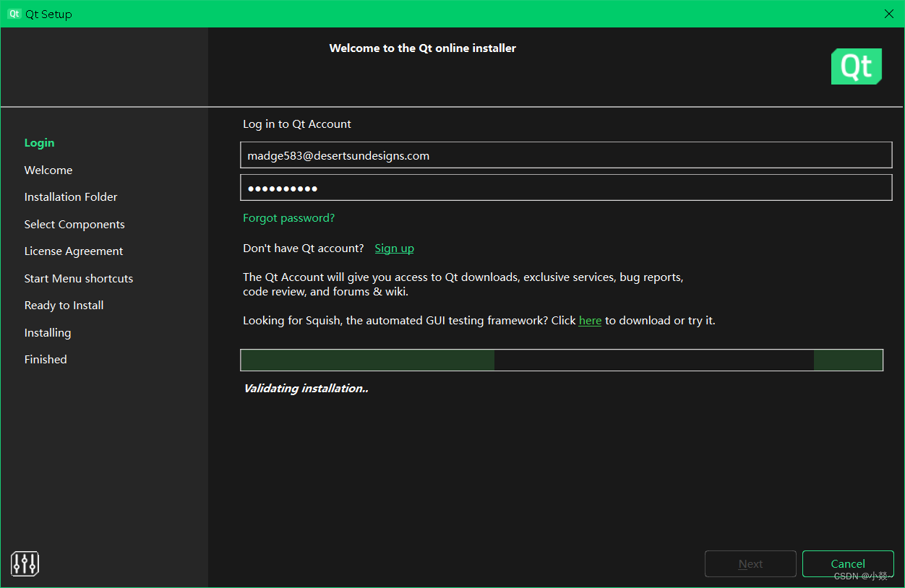Viewport: 905px width, 588px height.
Task: Click the disabled Next button
Action: click(750, 563)
